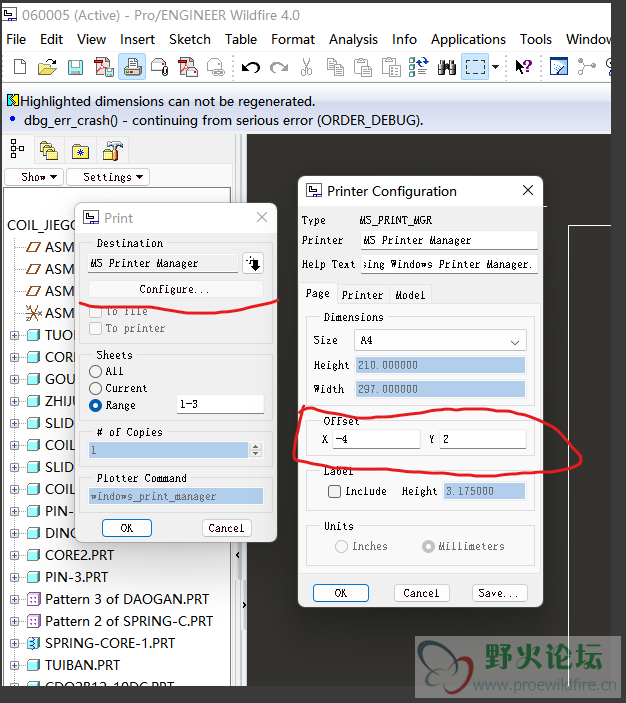Toggle the To printer checkbox
626x703 pixels.
point(96,328)
